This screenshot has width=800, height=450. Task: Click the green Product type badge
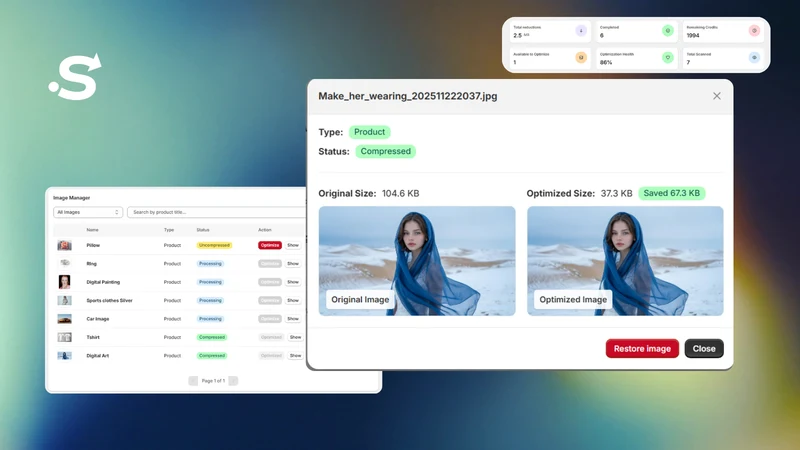(x=369, y=132)
